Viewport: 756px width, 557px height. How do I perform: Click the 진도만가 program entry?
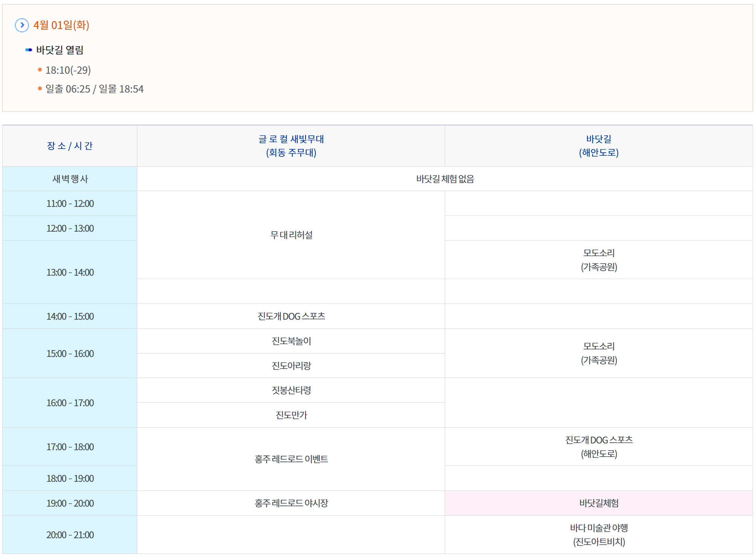click(291, 415)
